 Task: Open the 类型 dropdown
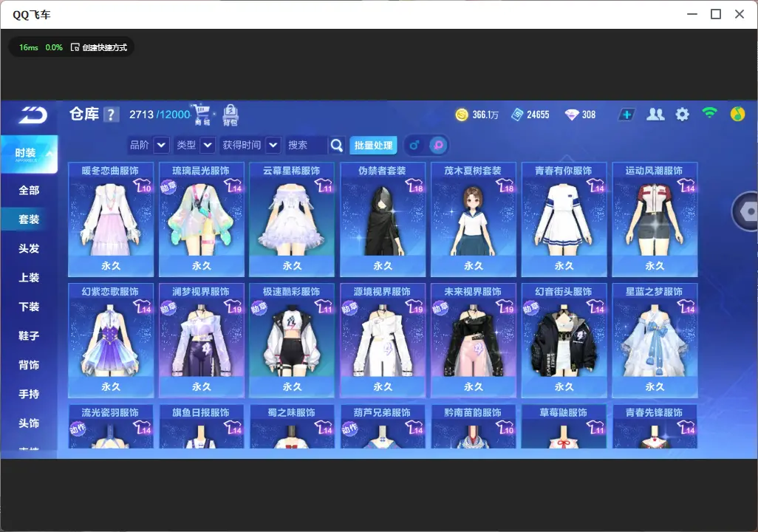pyautogui.click(x=195, y=145)
